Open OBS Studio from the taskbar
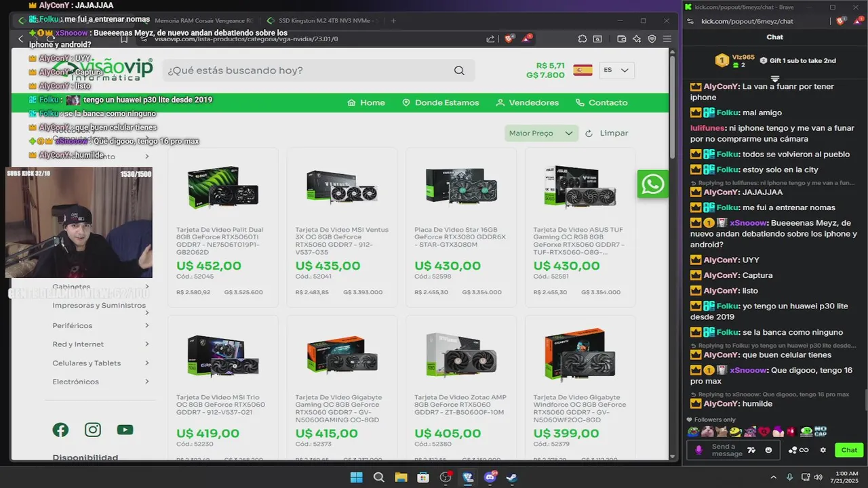868x488 pixels. [446, 477]
